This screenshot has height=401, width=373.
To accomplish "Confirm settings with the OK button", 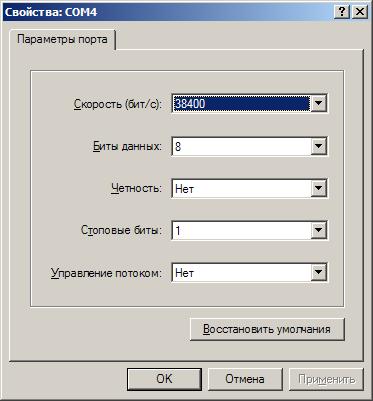I will pos(164,379).
